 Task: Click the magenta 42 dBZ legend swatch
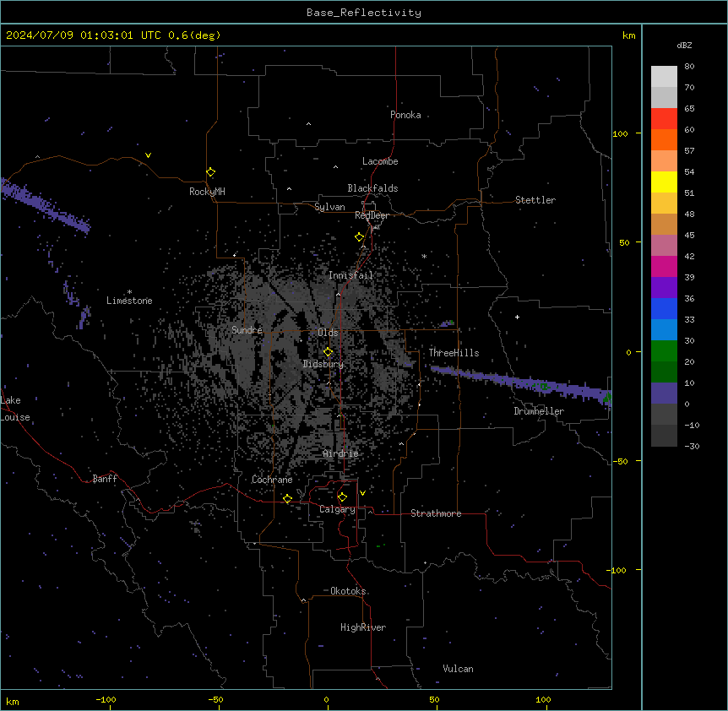pyautogui.click(x=664, y=266)
